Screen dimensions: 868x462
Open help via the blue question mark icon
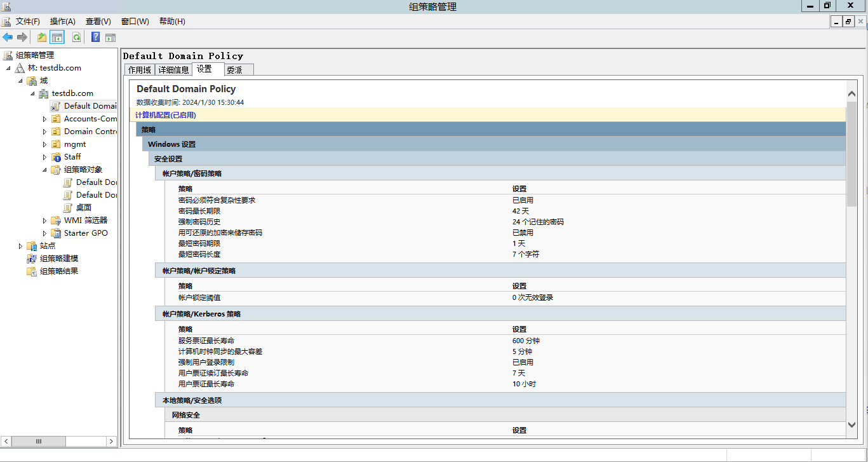tap(95, 37)
